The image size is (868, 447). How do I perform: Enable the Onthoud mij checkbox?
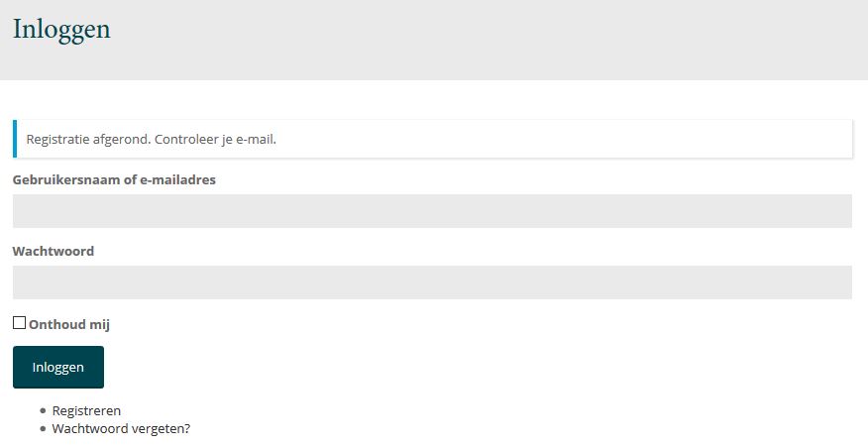pyautogui.click(x=19, y=323)
